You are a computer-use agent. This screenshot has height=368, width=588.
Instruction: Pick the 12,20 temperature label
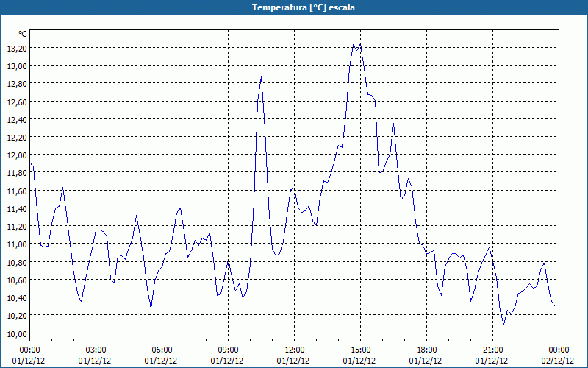[x=17, y=138]
